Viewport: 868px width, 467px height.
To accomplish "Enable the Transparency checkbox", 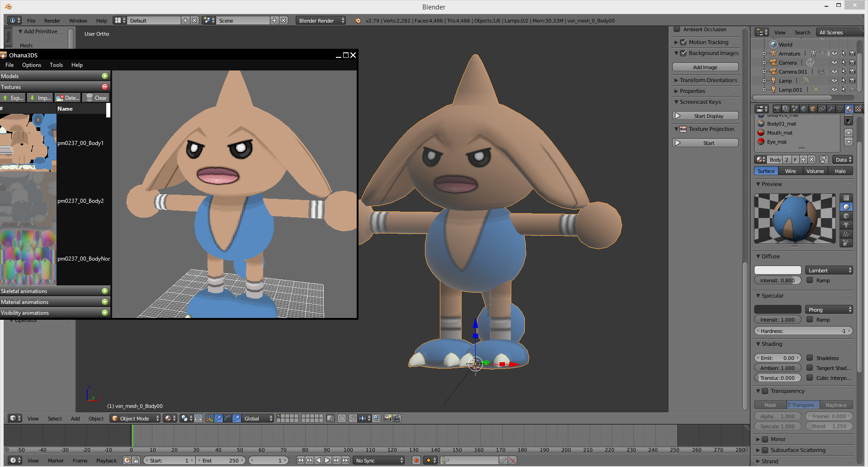I will coord(765,391).
